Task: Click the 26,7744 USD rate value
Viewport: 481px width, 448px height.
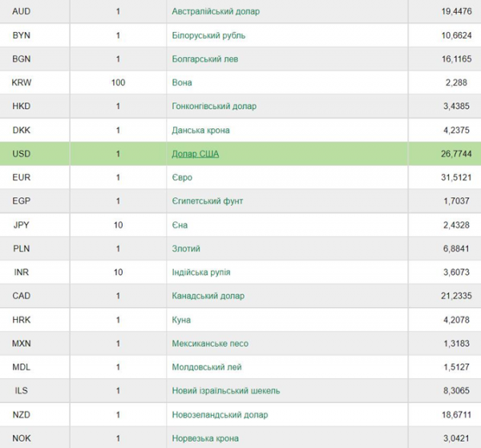Action: pos(456,154)
